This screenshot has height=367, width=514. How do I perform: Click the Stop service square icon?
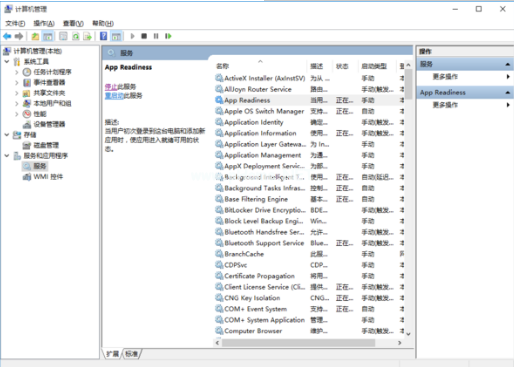click(144, 36)
